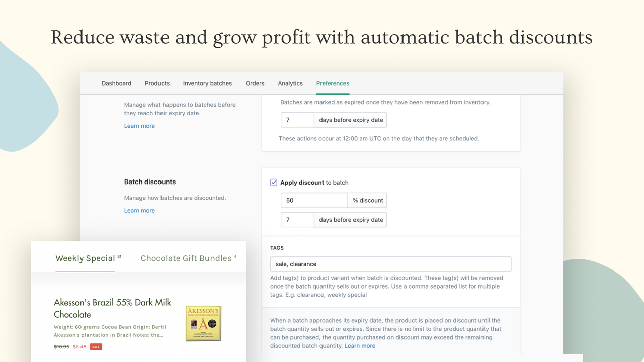This screenshot has width=644, height=362.
Task: Go to Inventory batches
Action: click(x=207, y=83)
